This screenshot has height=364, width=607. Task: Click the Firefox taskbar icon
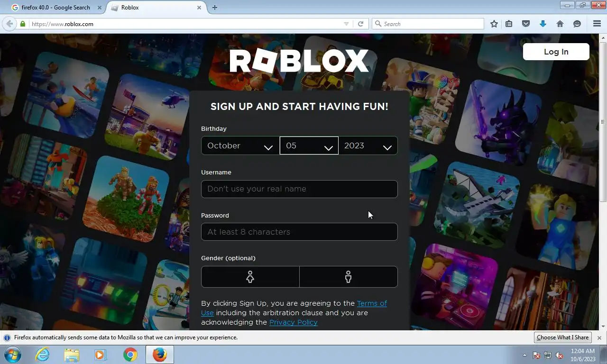tap(160, 355)
